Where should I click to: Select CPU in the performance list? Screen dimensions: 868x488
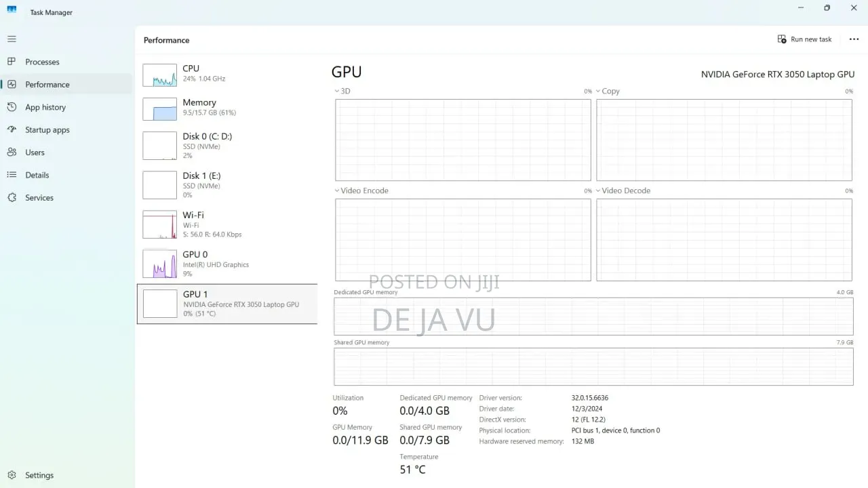[227, 75]
